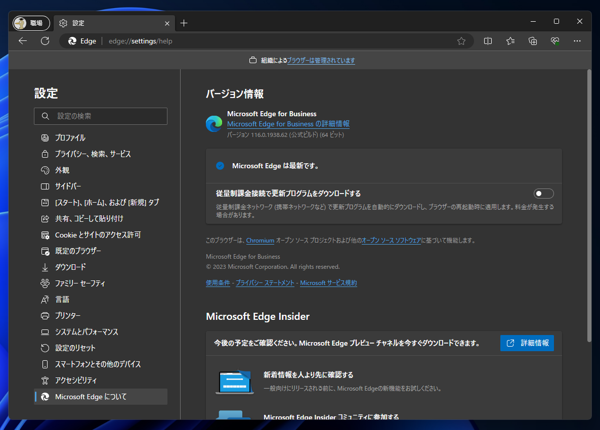This screenshot has height=430, width=600.
Task: Click the 設定の検索 search box
Action: [101, 116]
